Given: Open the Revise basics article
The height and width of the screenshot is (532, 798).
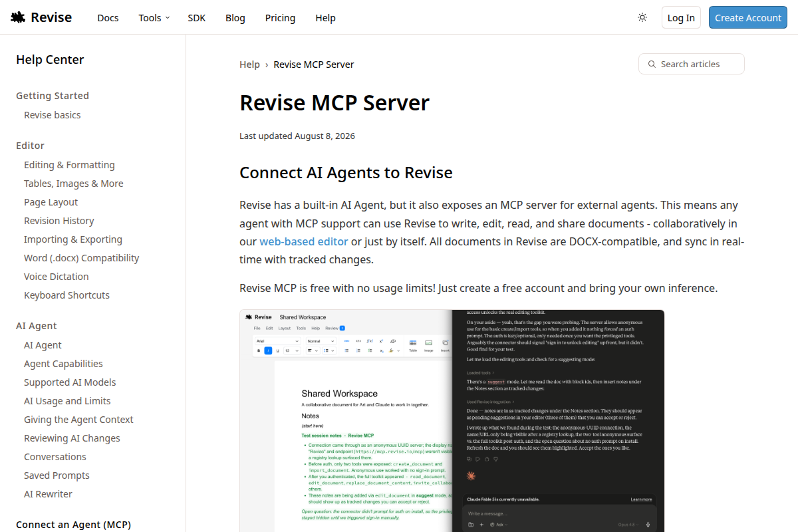Looking at the screenshot, I should point(53,115).
